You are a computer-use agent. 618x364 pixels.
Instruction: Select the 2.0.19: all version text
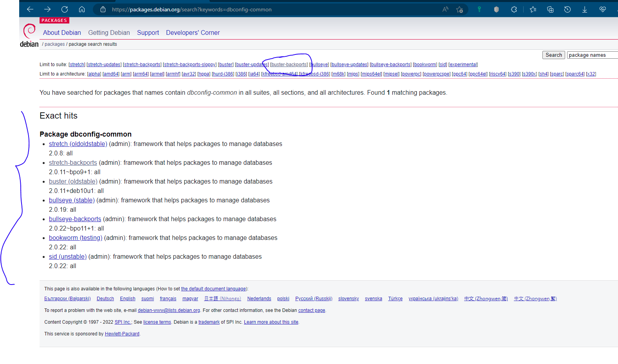(63, 210)
